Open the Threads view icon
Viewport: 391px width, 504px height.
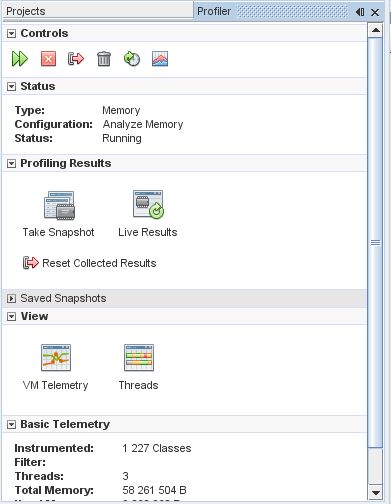point(139,358)
